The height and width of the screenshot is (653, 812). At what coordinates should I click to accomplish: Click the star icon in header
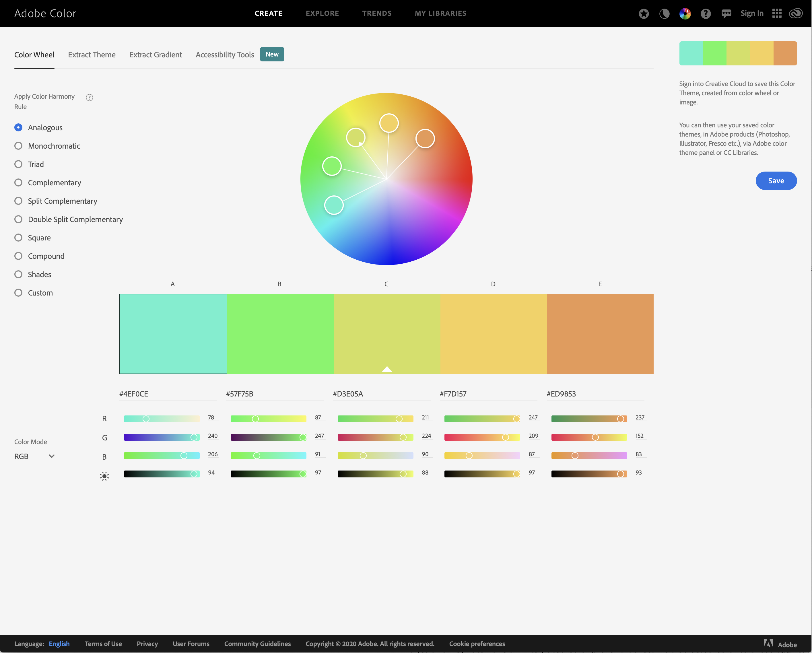coord(644,14)
